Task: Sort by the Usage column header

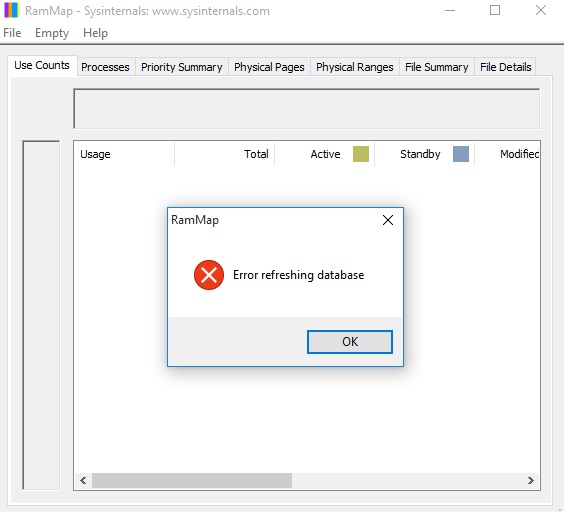Action: pyautogui.click(x=124, y=154)
